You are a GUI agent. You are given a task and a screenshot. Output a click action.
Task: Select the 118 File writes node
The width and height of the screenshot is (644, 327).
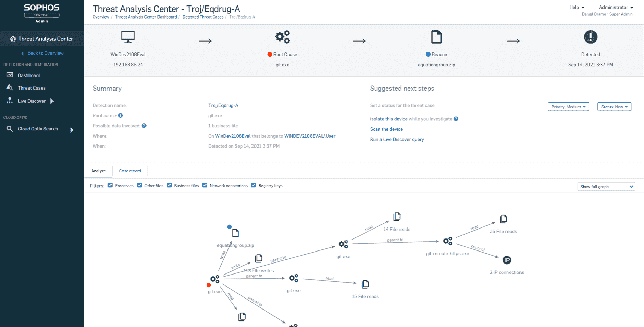coord(259,258)
